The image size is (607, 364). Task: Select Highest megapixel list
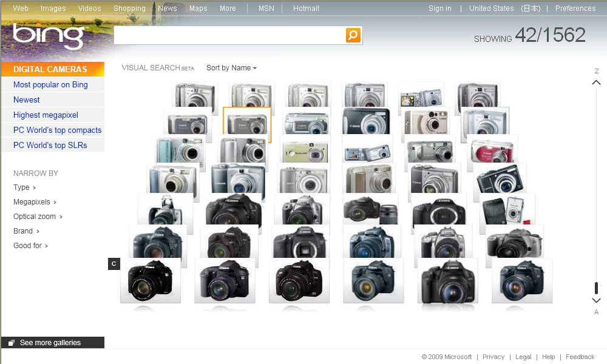click(x=46, y=115)
